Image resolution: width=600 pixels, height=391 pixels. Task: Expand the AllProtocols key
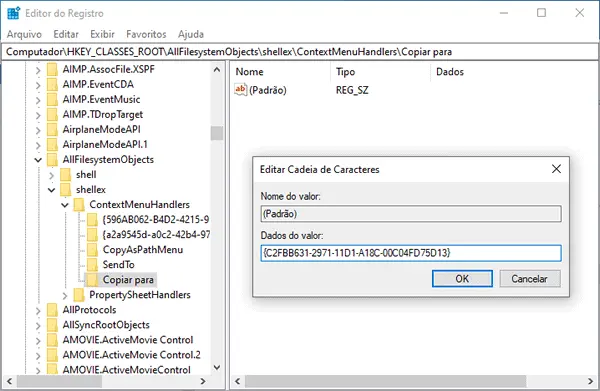(x=38, y=311)
